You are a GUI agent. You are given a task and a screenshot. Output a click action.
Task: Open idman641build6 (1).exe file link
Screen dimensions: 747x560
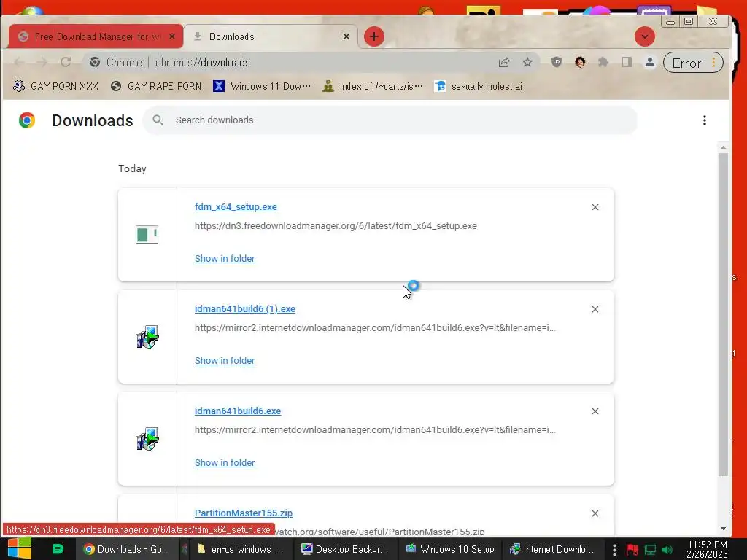(x=245, y=309)
